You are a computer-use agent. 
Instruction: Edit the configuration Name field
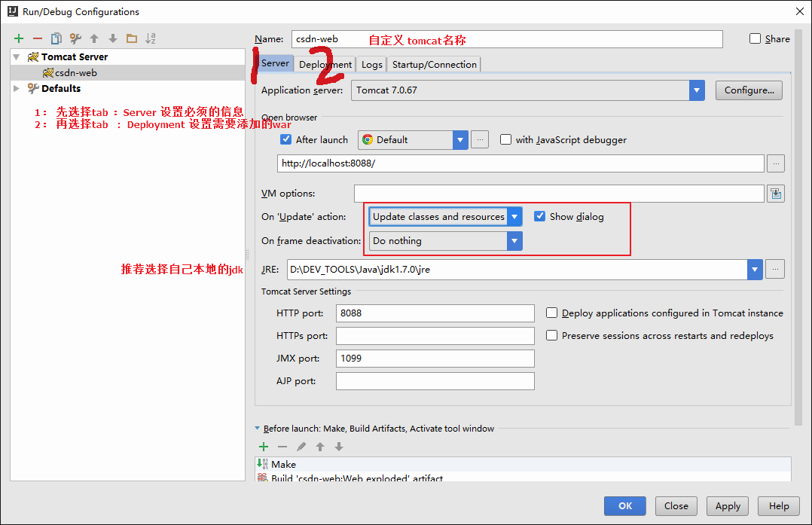click(x=507, y=39)
